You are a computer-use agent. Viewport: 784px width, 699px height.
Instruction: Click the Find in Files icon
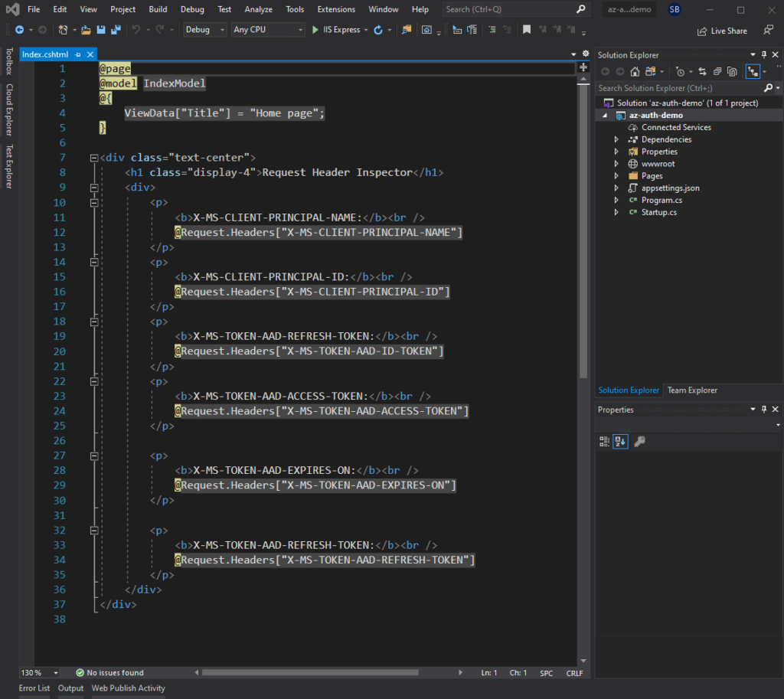pos(407,30)
